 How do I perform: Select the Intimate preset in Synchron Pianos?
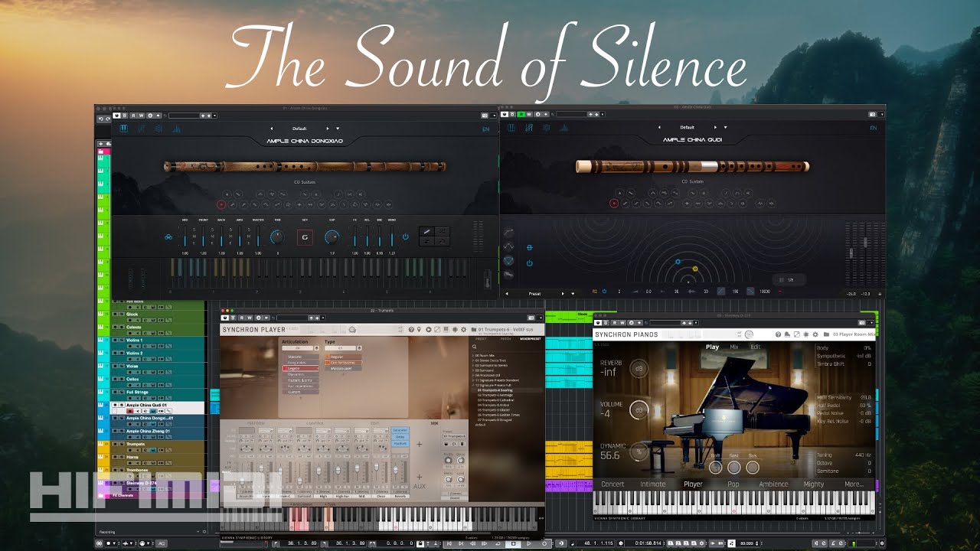click(x=653, y=484)
